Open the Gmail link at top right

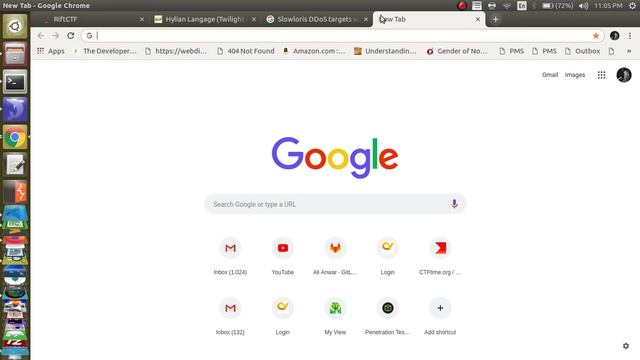(549, 75)
